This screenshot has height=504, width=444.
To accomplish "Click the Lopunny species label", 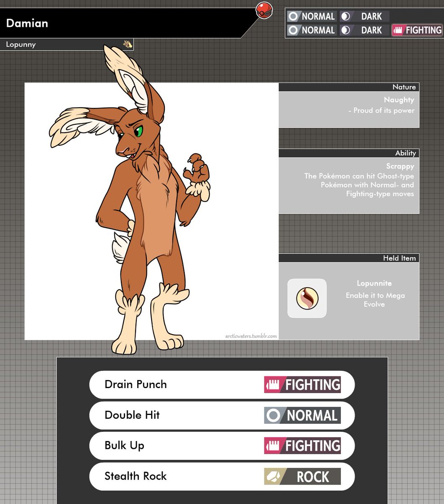I will 21,45.
